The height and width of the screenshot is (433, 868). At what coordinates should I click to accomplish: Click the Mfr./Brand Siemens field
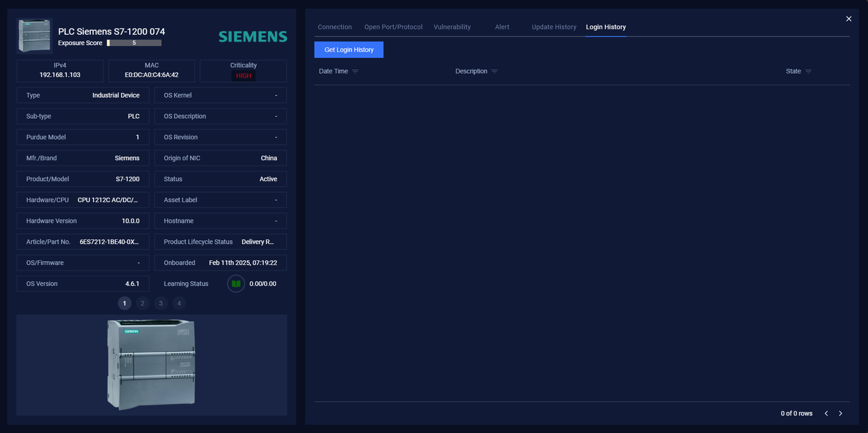83,158
